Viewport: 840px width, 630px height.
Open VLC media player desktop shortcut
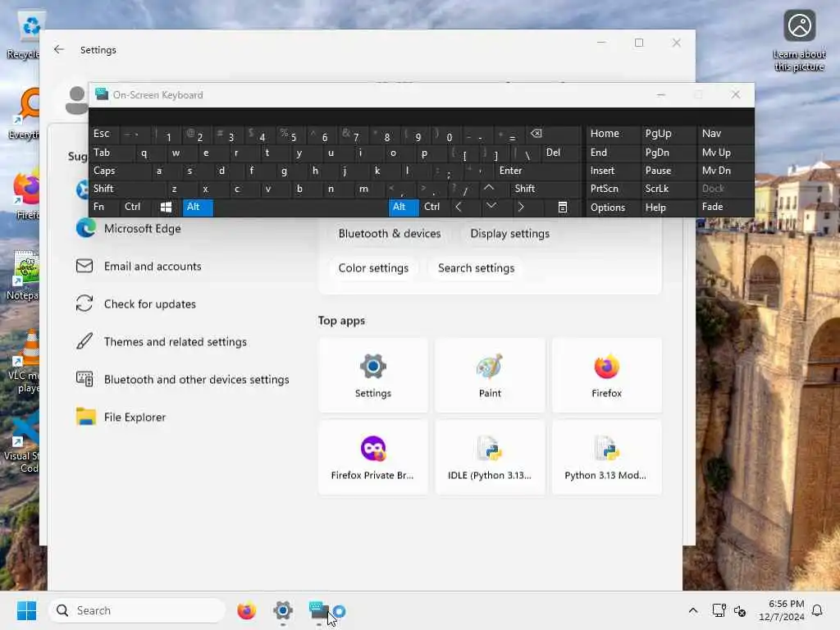(x=24, y=361)
